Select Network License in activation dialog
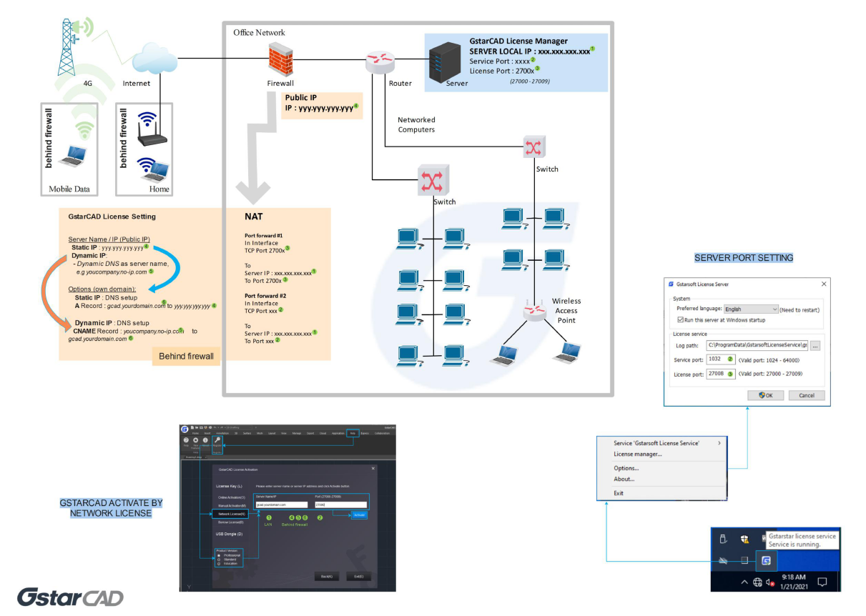Screen dimensions: 866x616 tap(230, 514)
